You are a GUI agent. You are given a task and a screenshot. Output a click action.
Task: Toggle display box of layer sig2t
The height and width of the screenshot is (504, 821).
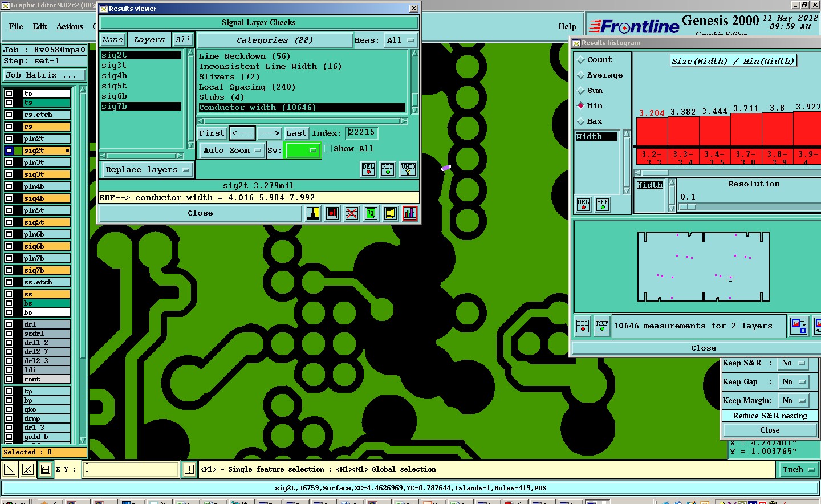(9, 151)
